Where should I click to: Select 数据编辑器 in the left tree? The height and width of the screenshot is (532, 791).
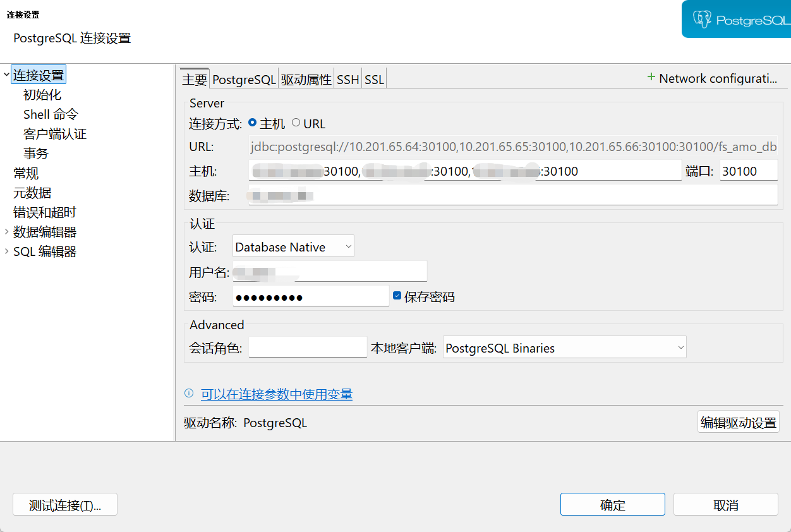[x=45, y=232]
